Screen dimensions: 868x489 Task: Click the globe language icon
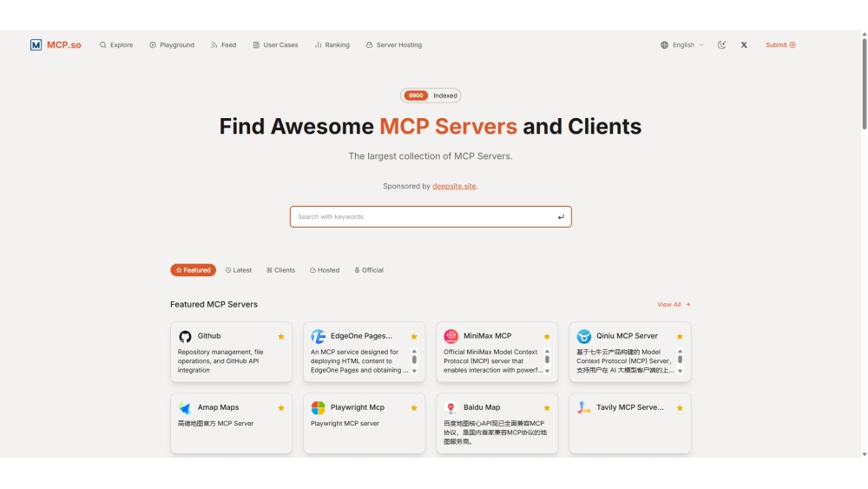coord(664,45)
